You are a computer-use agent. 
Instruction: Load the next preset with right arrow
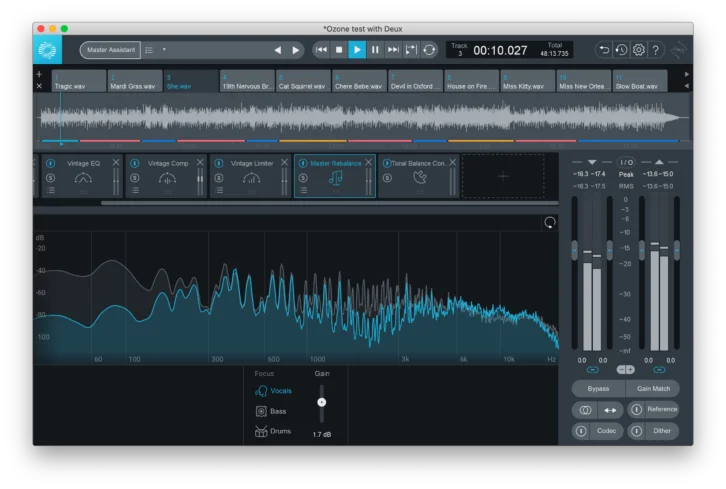point(295,50)
